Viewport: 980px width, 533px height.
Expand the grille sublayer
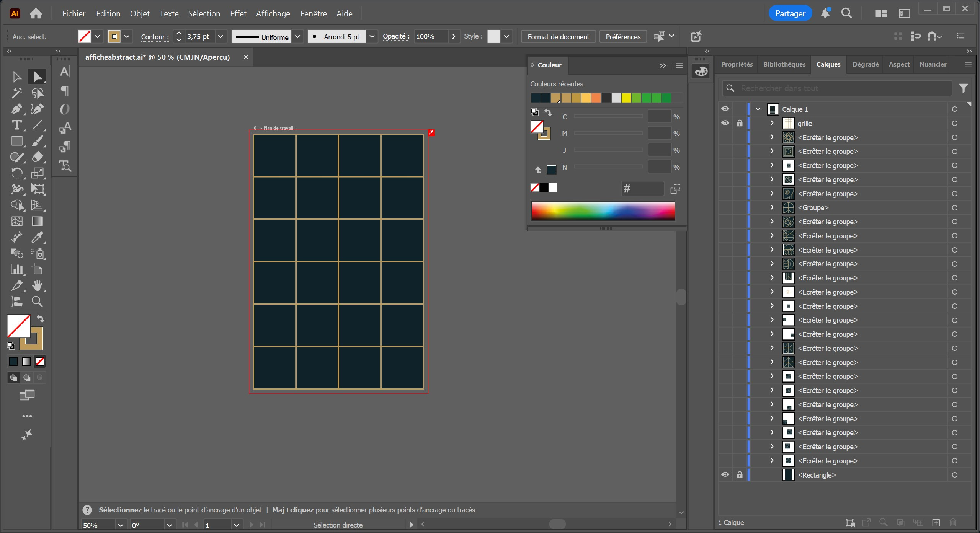(x=772, y=123)
